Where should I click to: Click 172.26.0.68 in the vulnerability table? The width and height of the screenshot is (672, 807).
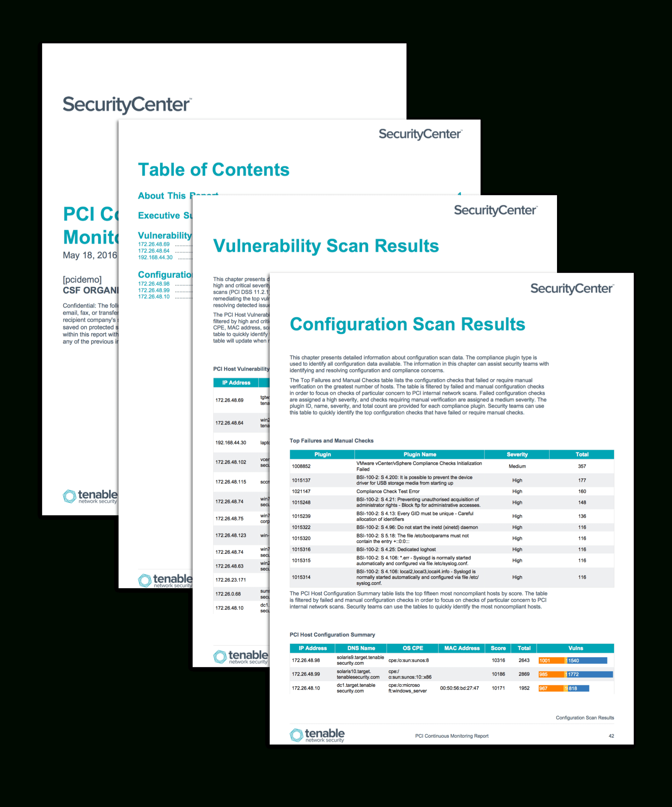(228, 594)
